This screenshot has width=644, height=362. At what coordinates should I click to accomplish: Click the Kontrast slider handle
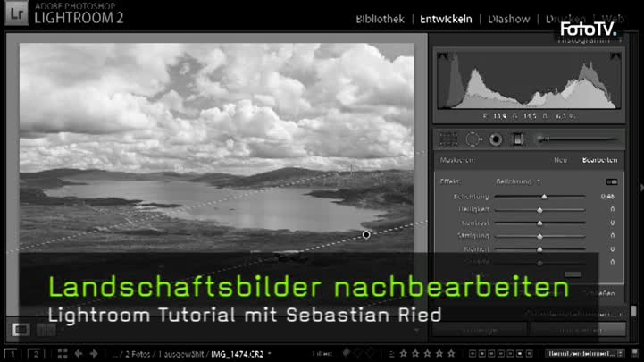tap(539, 223)
